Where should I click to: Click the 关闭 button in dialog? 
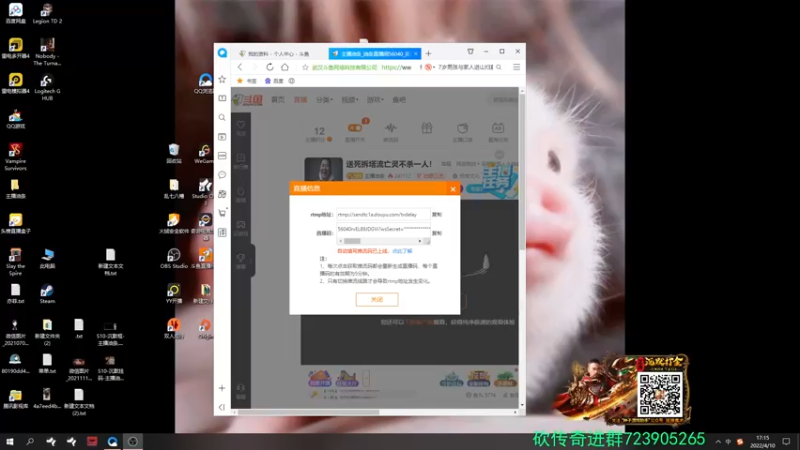click(x=377, y=299)
